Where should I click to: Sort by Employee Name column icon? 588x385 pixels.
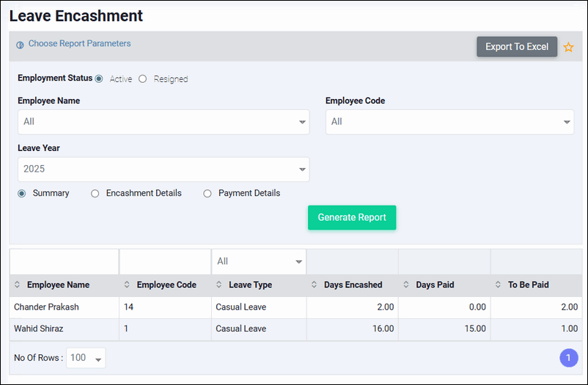pyautogui.click(x=18, y=285)
